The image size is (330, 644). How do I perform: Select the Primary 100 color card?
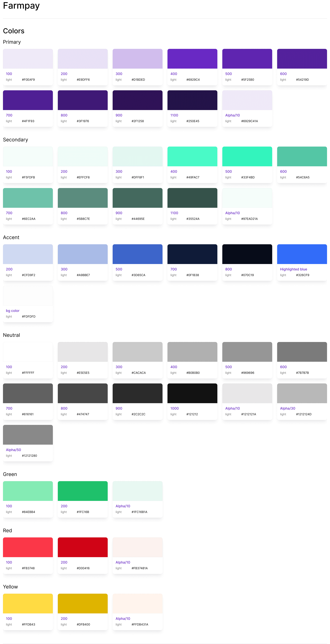click(x=28, y=67)
